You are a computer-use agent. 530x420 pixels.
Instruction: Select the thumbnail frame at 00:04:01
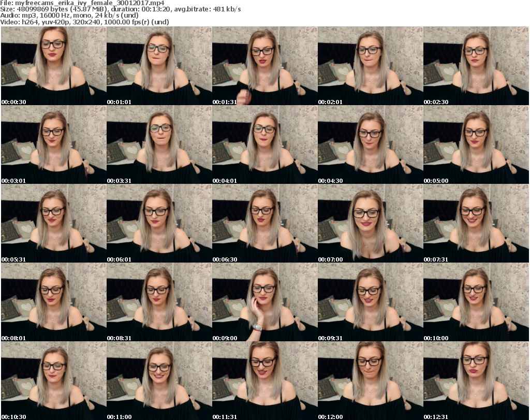(x=265, y=144)
